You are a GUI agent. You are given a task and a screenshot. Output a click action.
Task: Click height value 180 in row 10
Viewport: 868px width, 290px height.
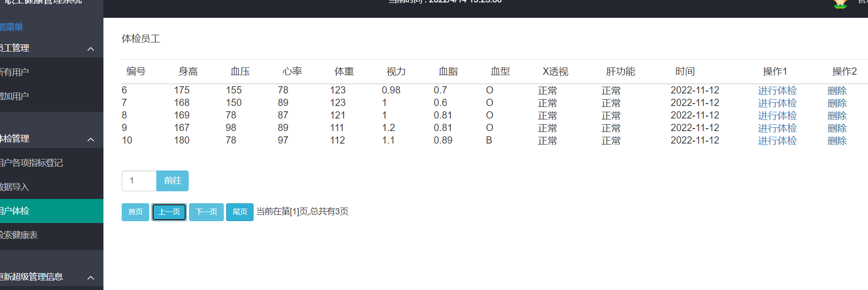(x=181, y=140)
